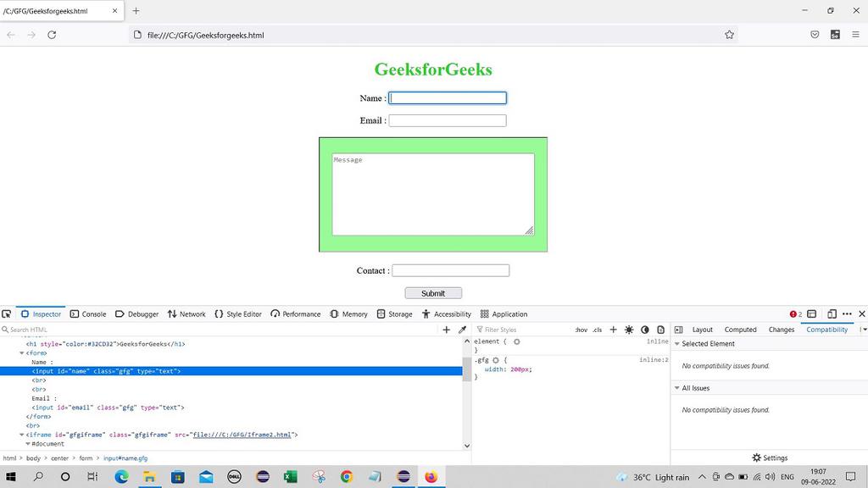This screenshot has width=868, height=488.
Task: Bookmark this page with the star
Action: tap(729, 35)
